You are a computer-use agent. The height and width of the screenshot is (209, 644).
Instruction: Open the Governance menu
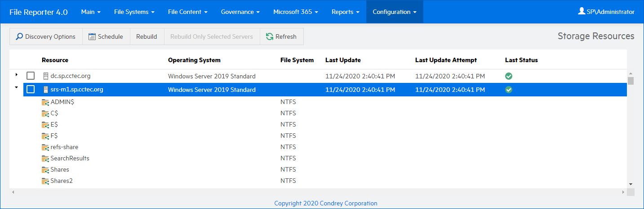(x=240, y=12)
